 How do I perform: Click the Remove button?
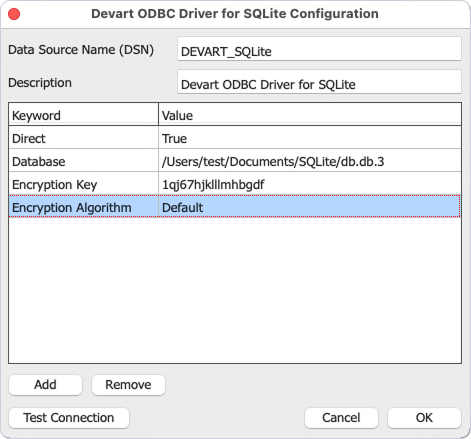pyautogui.click(x=128, y=385)
